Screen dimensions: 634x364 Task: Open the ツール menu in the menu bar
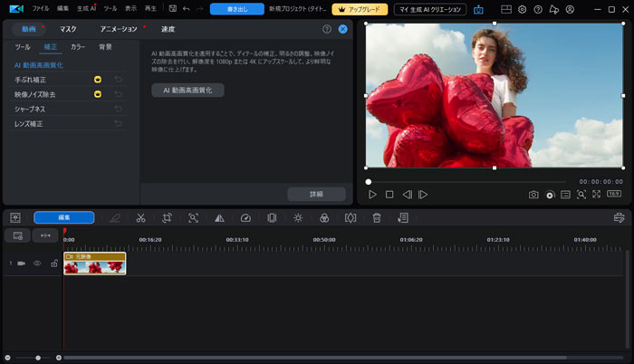pyautogui.click(x=110, y=8)
